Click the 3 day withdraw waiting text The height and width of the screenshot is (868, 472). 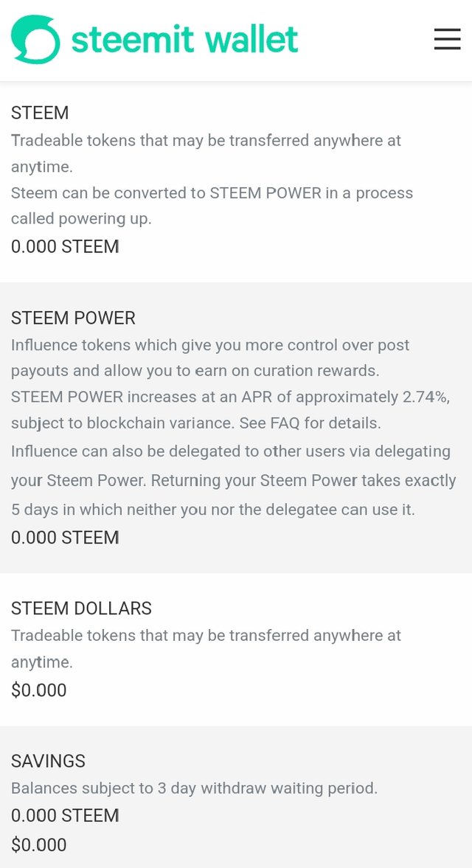click(x=194, y=788)
